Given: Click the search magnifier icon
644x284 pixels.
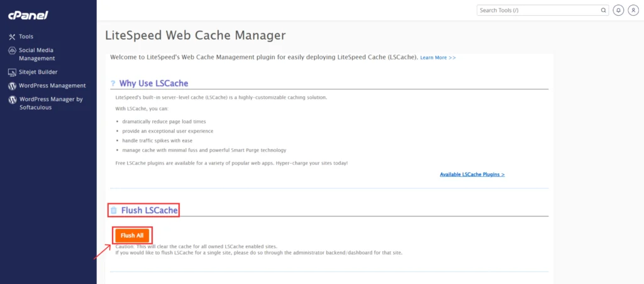Looking at the screenshot, I should pos(603,10).
